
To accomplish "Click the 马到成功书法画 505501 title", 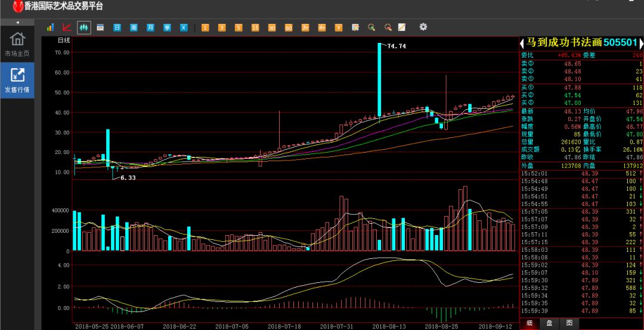I will 582,43.
